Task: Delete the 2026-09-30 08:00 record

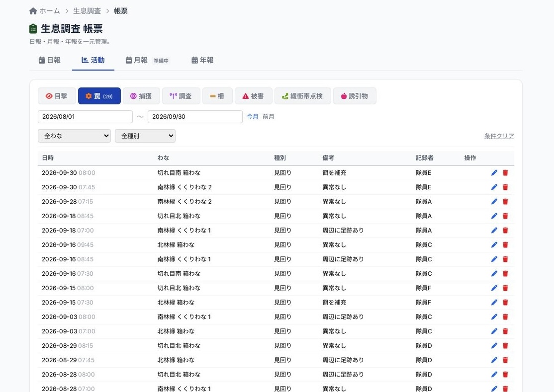Action: (x=505, y=172)
